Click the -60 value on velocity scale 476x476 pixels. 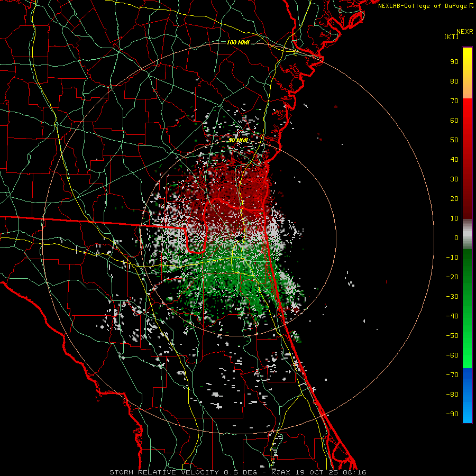[x=452, y=355]
